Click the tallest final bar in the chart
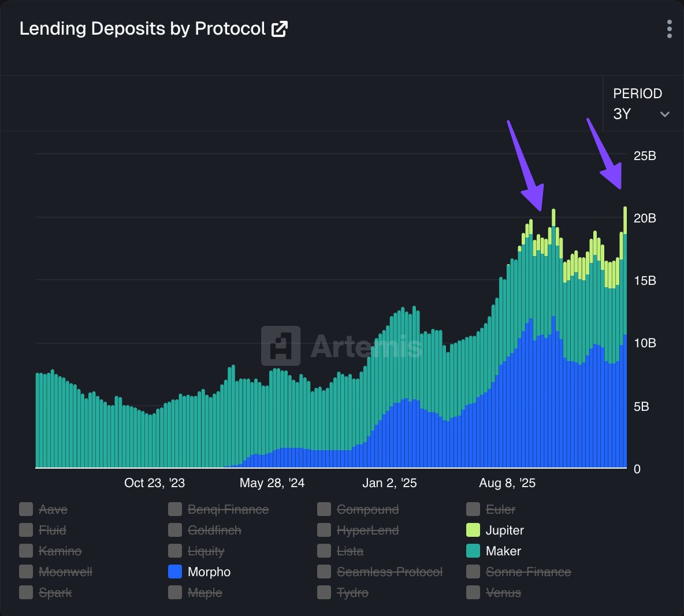Image resolution: width=684 pixels, height=616 pixels. (x=625, y=337)
